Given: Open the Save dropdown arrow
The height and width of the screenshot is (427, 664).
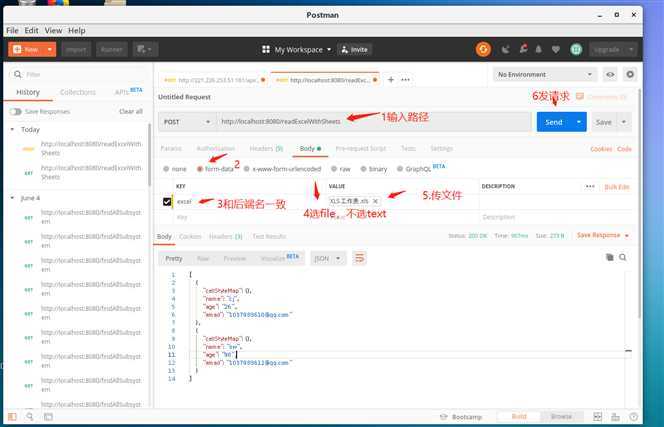Looking at the screenshot, I should 624,122.
